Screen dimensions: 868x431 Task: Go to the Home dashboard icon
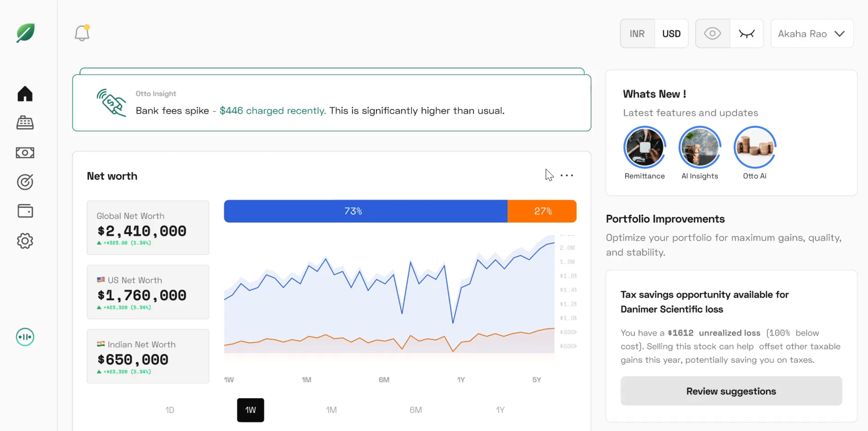[x=25, y=94]
